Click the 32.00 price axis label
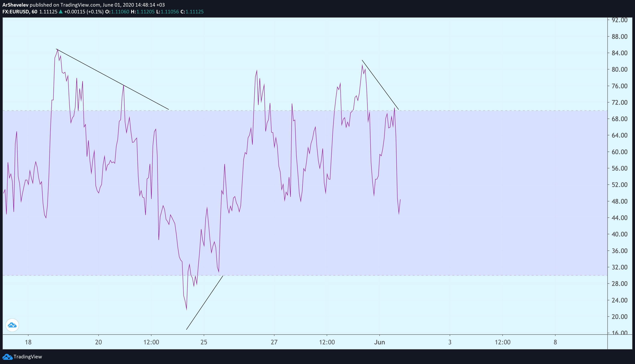This screenshot has height=364, width=635. tap(620, 267)
